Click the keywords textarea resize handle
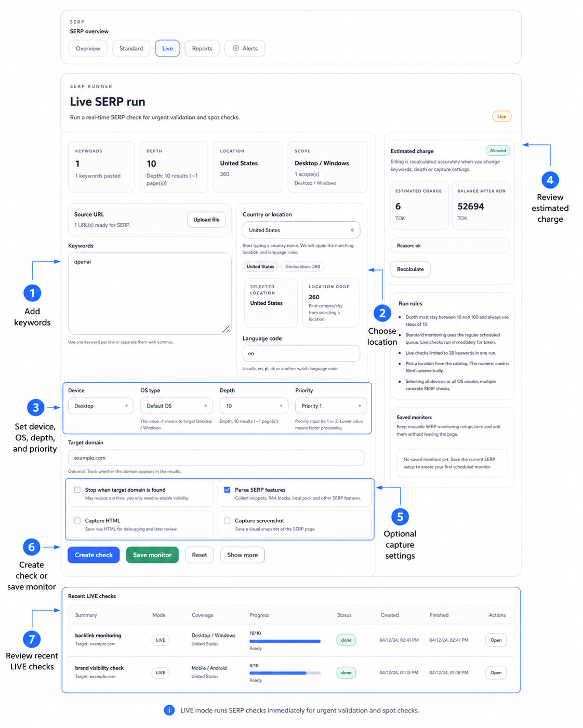The height and width of the screenshot is (728, 583). click(226, 329)
